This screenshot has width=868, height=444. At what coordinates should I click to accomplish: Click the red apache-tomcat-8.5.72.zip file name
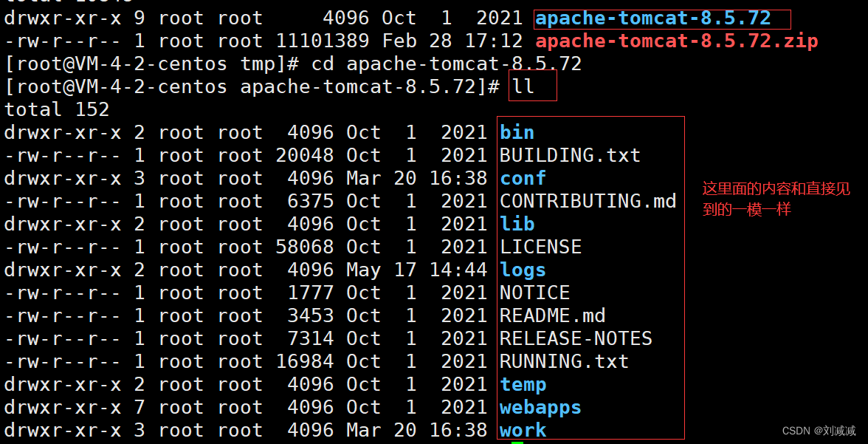[x=676, y=41]
